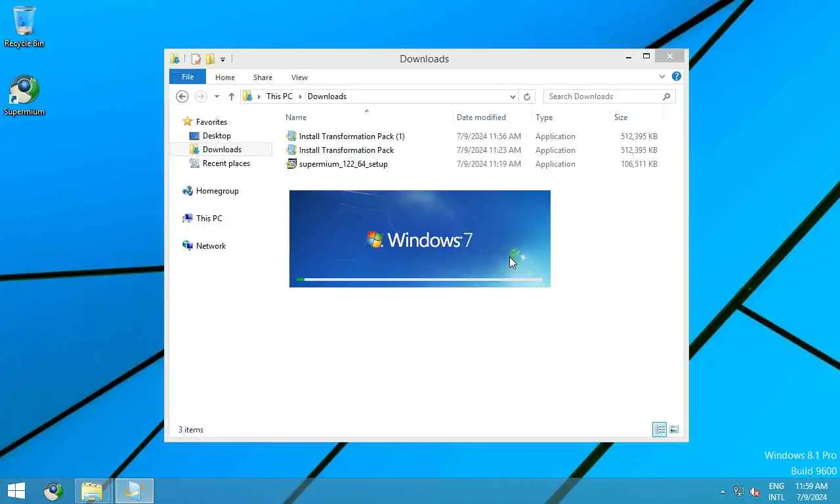
Task: Open the Recycle Bin desktop icon
Action: 24,26
